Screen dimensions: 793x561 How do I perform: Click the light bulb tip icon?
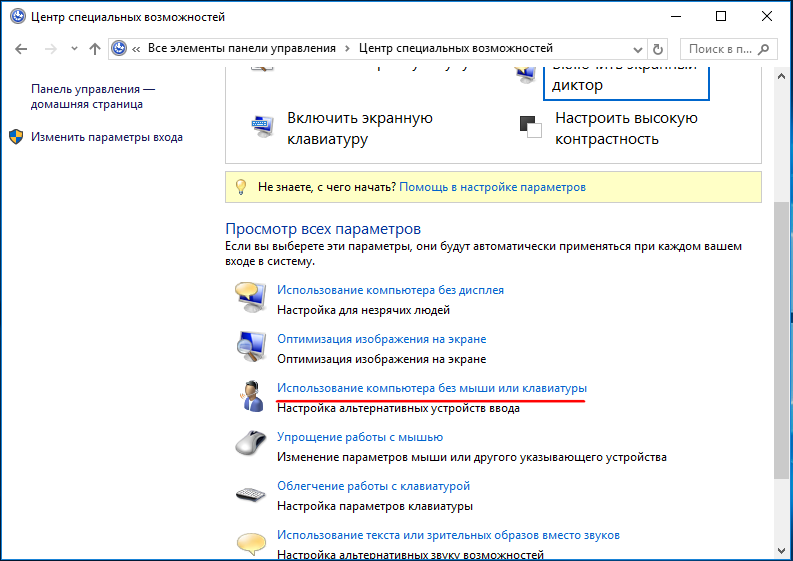coord(241,187)
